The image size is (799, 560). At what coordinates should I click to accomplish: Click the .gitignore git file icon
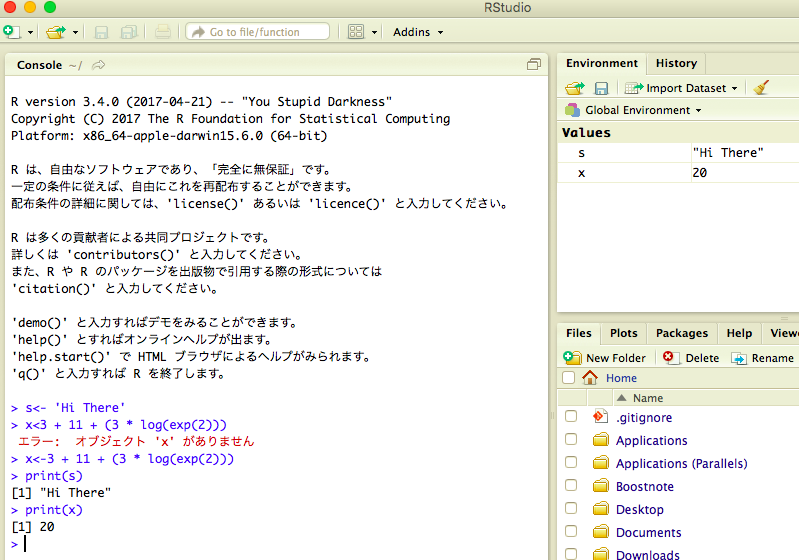600,416
